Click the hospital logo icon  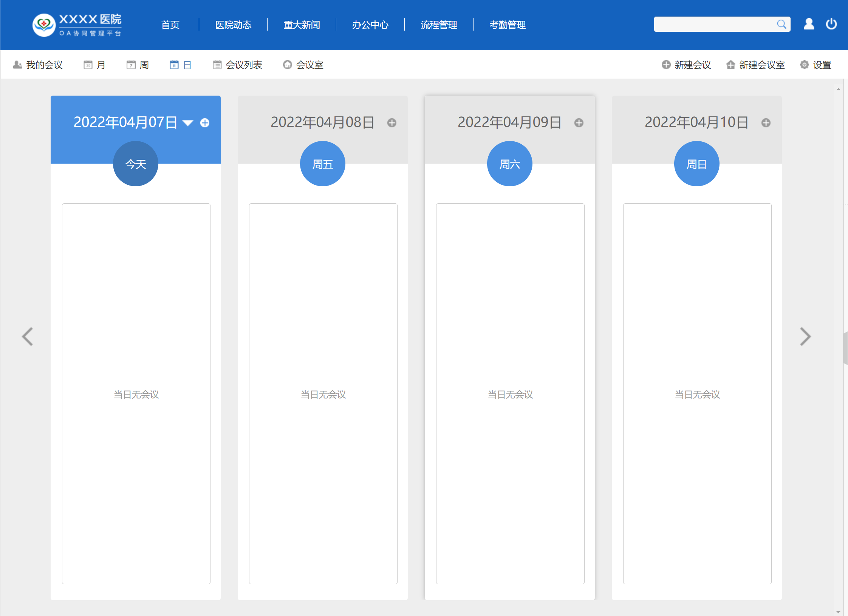pos(44,25)
